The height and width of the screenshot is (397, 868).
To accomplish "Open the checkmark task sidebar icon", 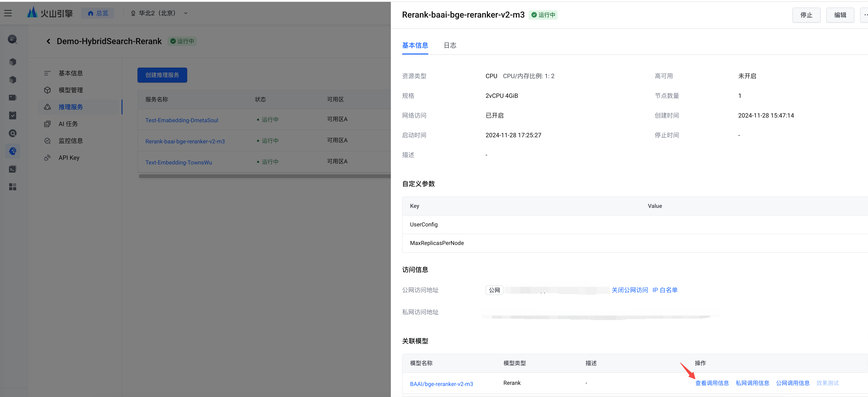I will pyautogui.click(x=12, y=115).
